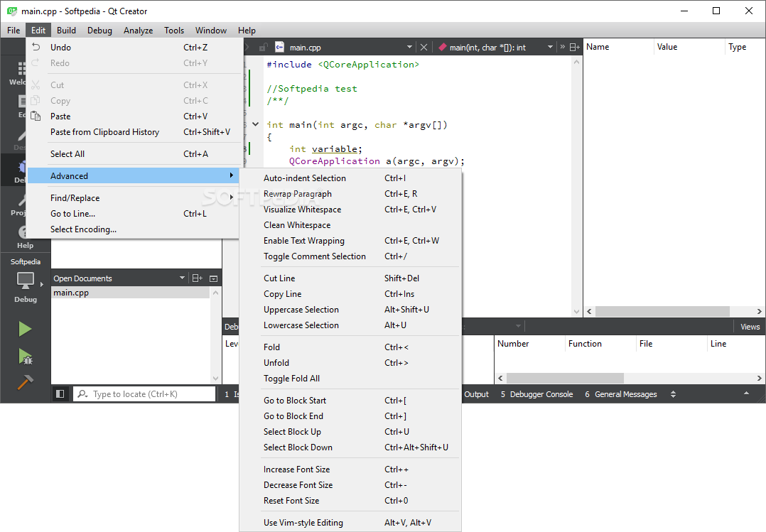Choose Select All from Edit menu
766x532 pixels.
point(133,154)
